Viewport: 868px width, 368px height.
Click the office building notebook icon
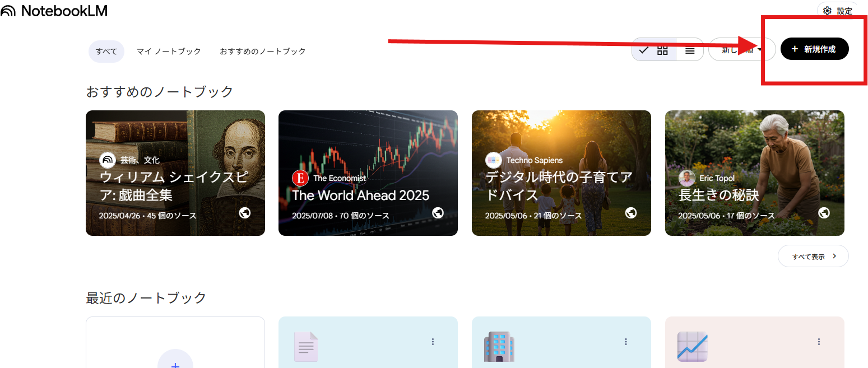pyautogui.click(x=499, y=346)
